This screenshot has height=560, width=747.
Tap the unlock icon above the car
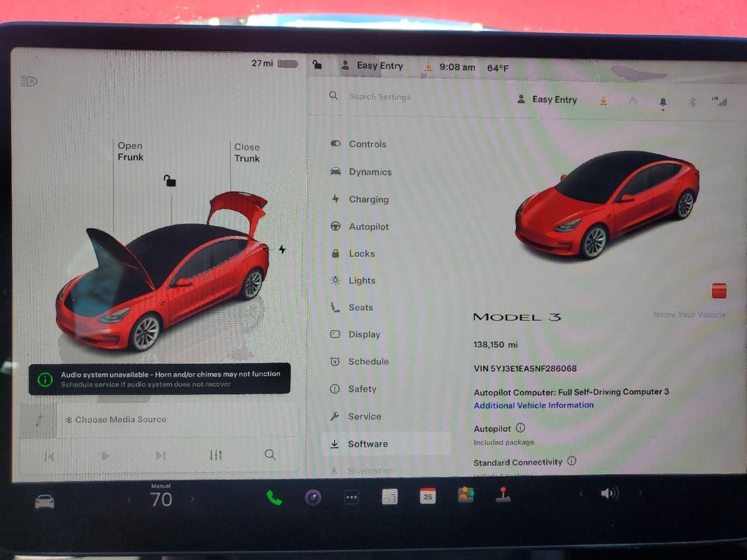point(170,181)
